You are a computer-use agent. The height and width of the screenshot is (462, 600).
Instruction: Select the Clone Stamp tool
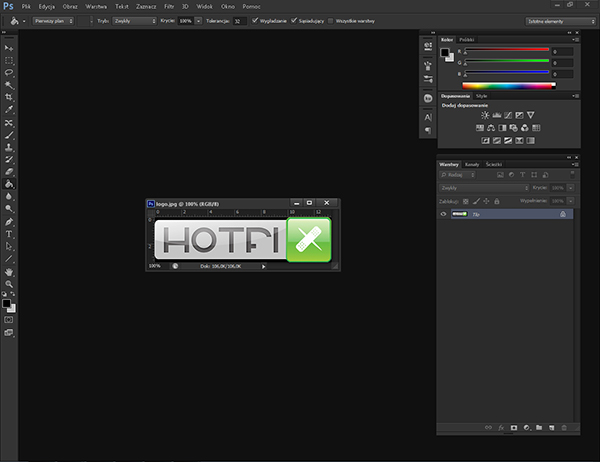(x=9, y=147)
